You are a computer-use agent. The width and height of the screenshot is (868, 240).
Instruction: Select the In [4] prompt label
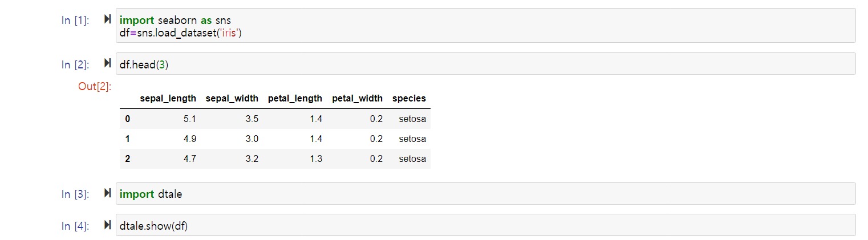(75, 226)
